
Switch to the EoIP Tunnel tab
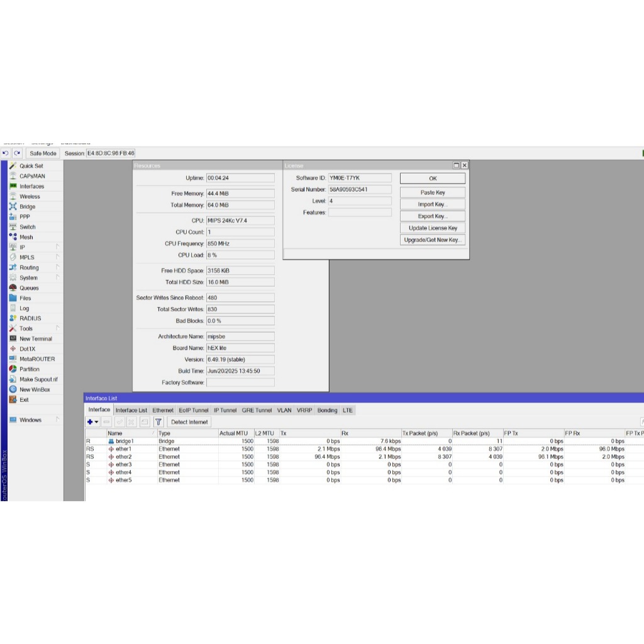(193, 410)
